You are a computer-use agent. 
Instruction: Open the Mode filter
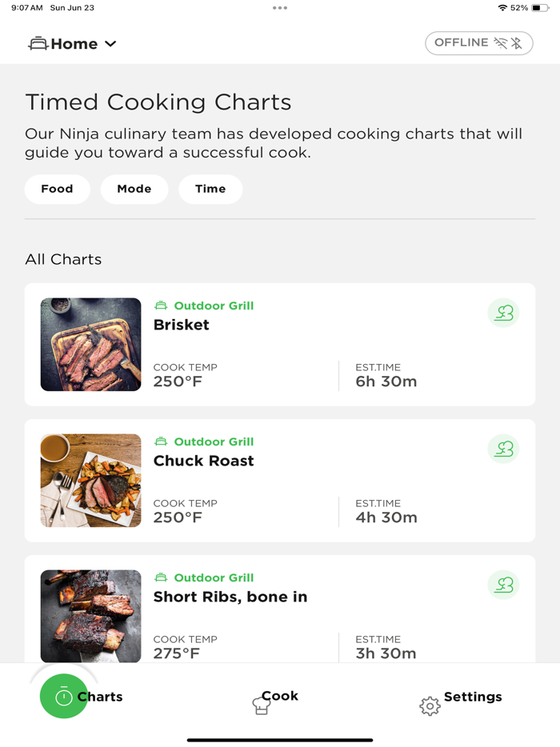[x=134, y=189]
